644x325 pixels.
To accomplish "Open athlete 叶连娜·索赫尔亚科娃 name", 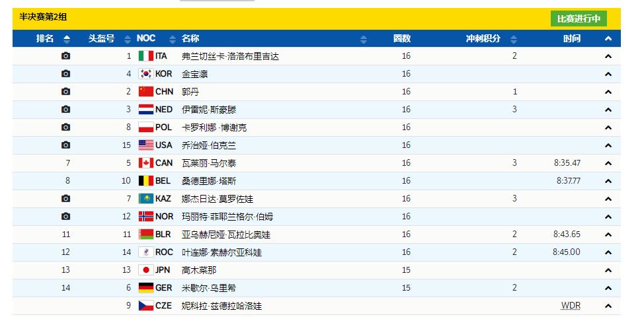I will [221, 252].
